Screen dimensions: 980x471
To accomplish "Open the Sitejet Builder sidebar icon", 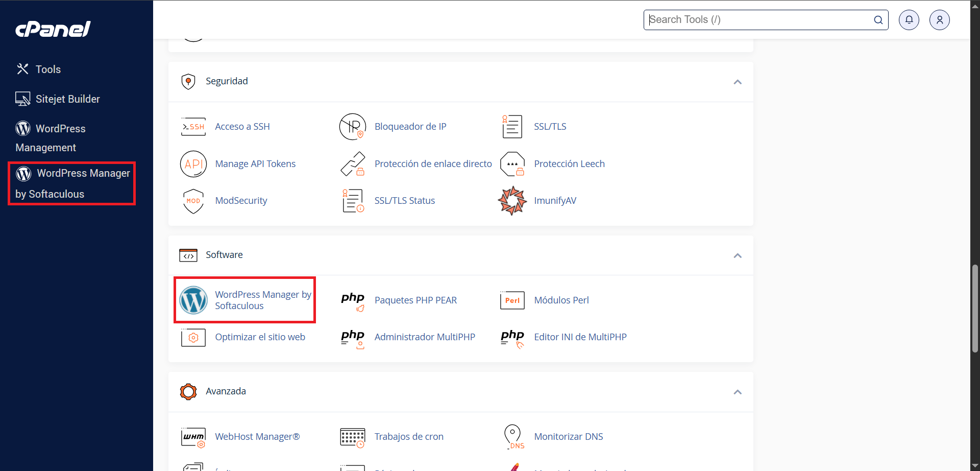I will (x=23, y=99).
